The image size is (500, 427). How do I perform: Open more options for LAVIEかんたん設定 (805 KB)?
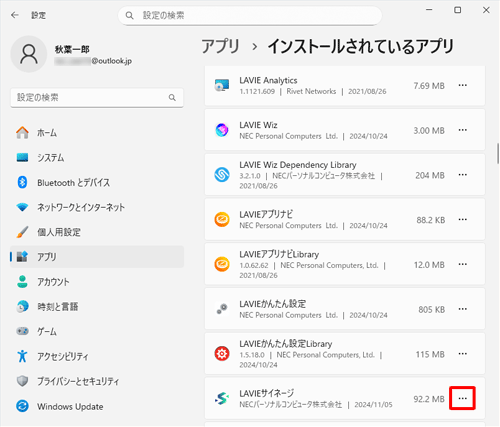tap(462, 309)
